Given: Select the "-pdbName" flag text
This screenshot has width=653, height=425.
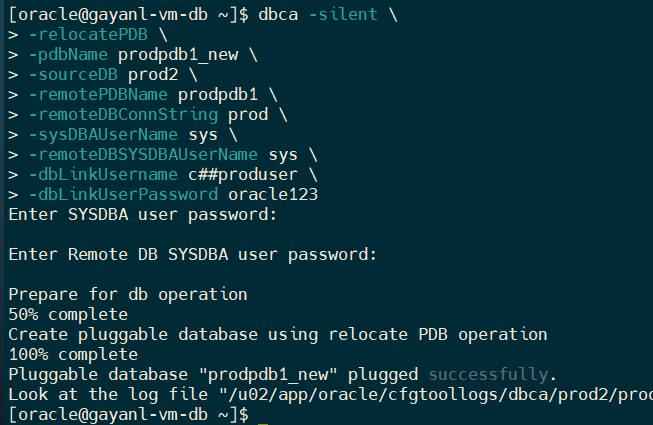Looking at the screenshot, I should pos(68,55).
